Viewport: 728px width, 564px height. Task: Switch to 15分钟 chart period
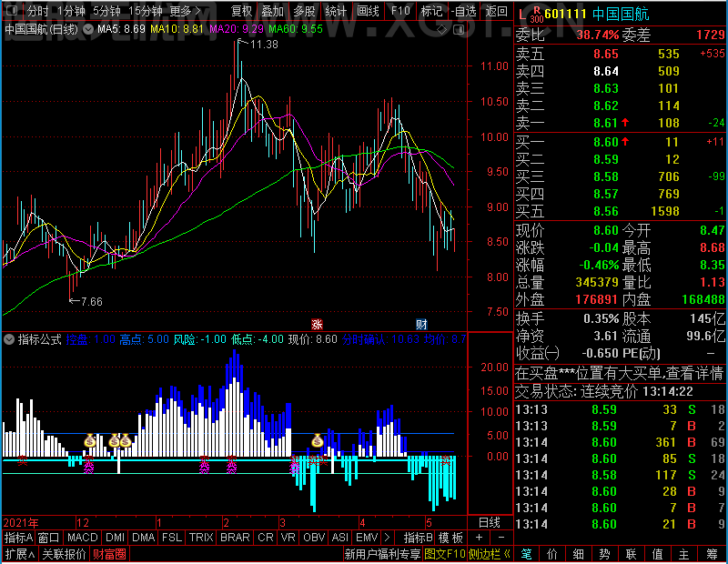click(146, 11)
